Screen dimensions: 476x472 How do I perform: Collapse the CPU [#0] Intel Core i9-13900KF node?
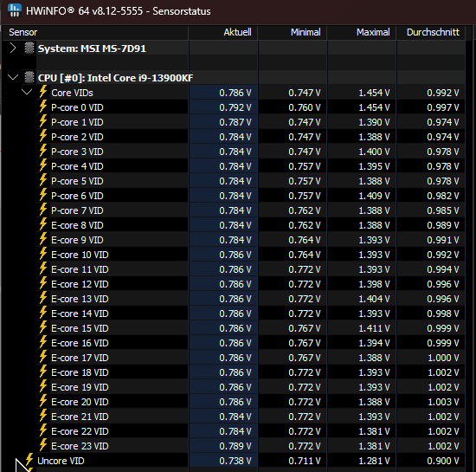click(x=13, y=77)
